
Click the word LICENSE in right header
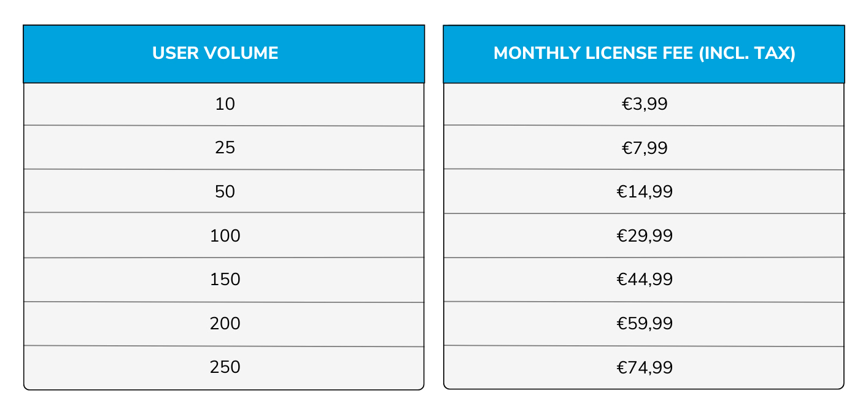pyautogui.click(x=611, y=53)
